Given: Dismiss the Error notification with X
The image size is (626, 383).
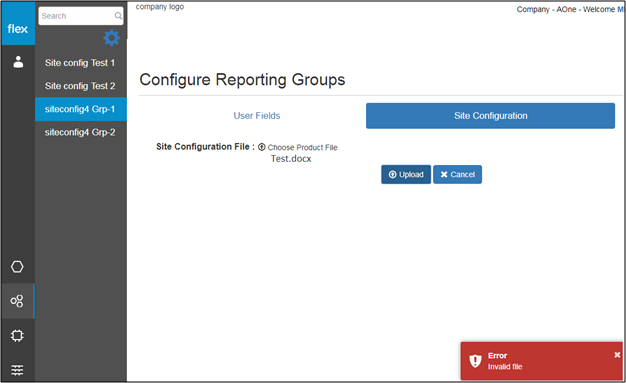Looking at the screenshot, I should point(617,355).
